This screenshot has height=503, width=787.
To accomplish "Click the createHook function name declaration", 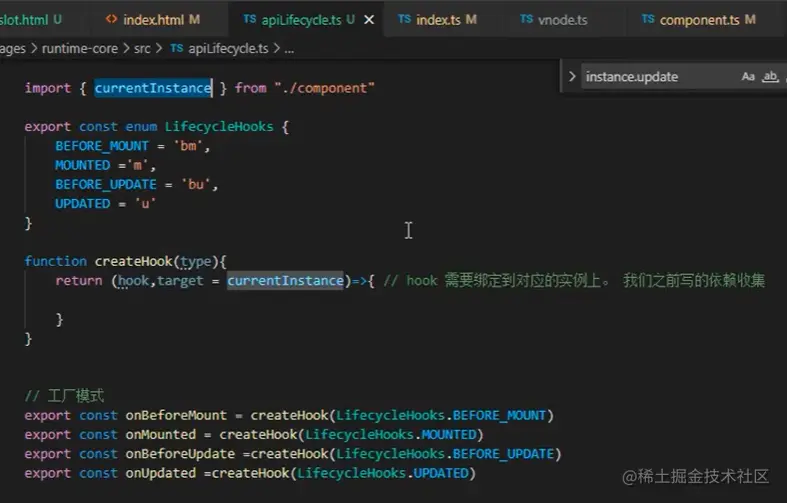I will click(134, 261).
